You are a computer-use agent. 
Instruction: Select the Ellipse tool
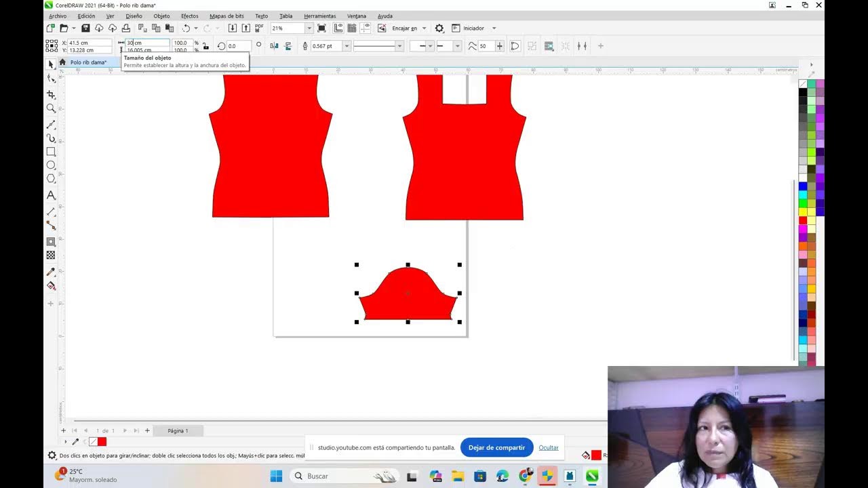pyautogui.click(x=51, y=165)
